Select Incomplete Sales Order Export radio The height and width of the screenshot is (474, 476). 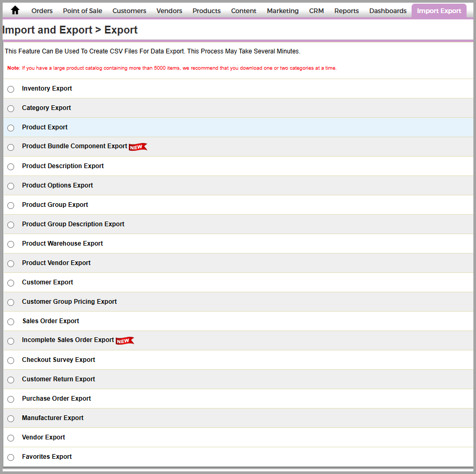coord(10,341)
